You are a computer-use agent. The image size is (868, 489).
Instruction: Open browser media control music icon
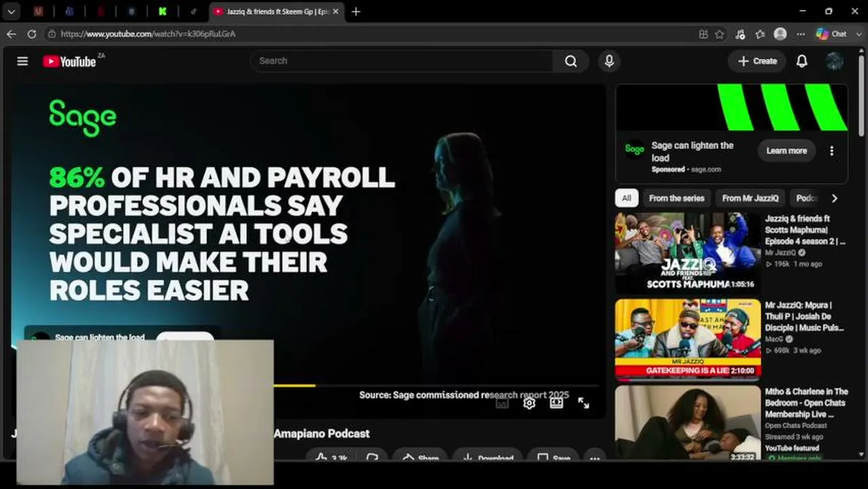[x=740, y=34]
